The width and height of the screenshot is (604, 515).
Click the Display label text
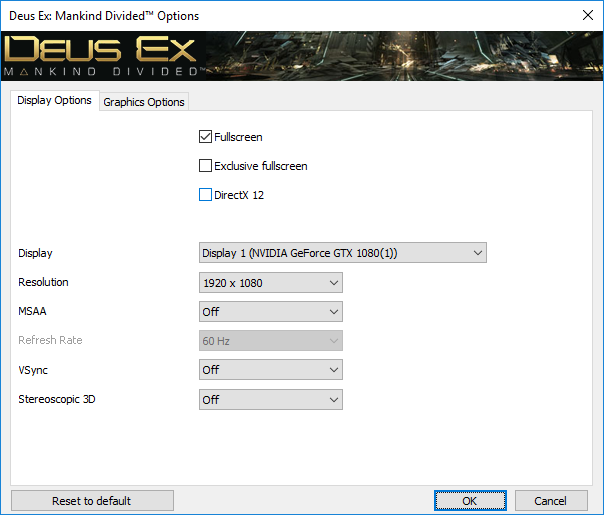(35, 253)
